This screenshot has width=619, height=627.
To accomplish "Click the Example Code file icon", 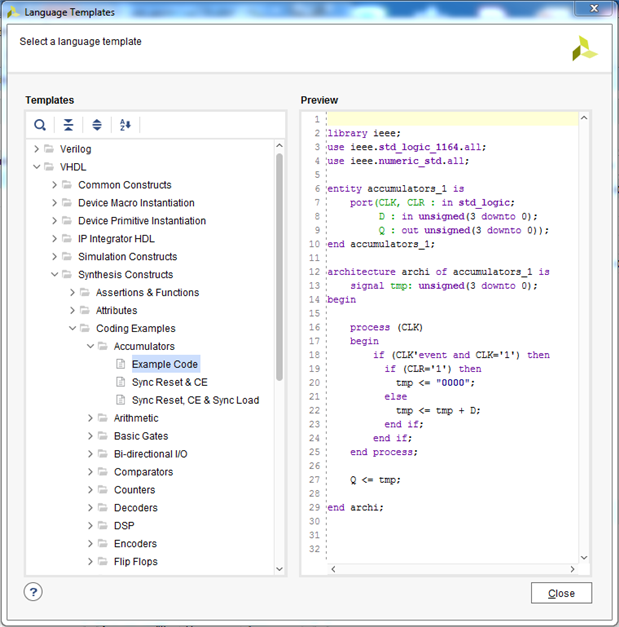I will 121,365.
